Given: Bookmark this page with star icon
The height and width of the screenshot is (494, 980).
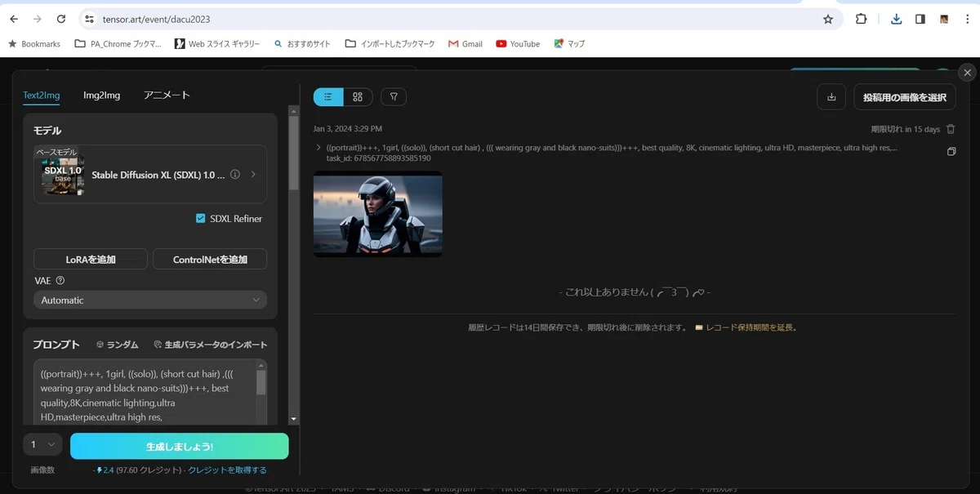Looking at the screenshot, I should pyautogui.click(x=828, y=19).
